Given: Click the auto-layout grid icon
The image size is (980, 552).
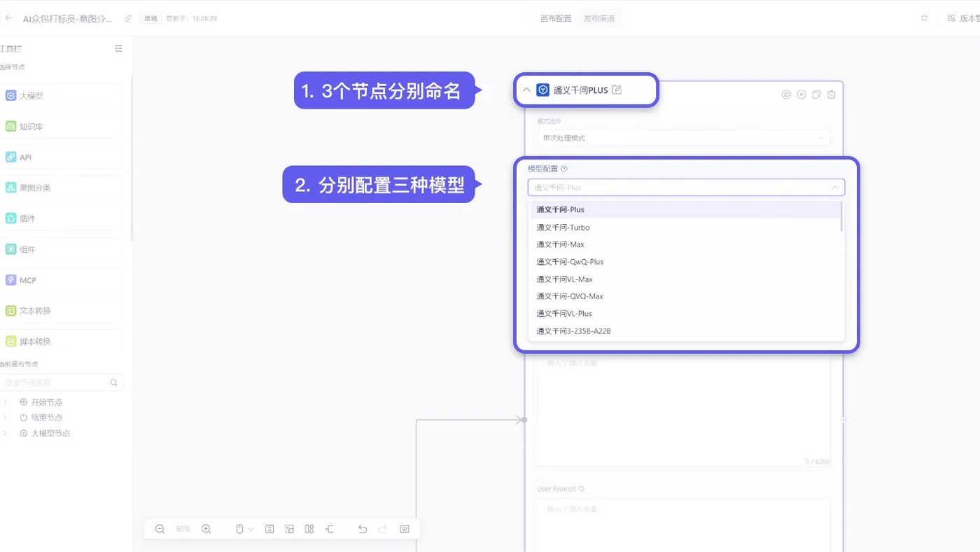Looking at the screenshot, I should [309, 529].
